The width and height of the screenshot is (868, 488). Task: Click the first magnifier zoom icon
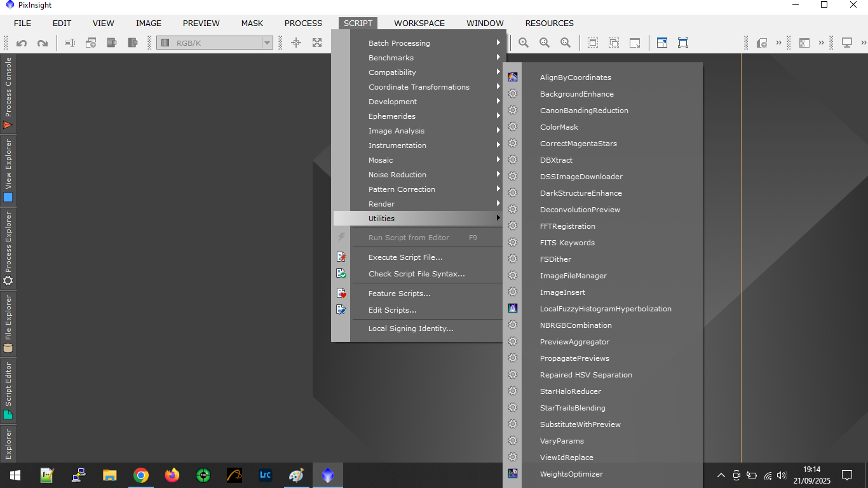click(x=524, y=43)
